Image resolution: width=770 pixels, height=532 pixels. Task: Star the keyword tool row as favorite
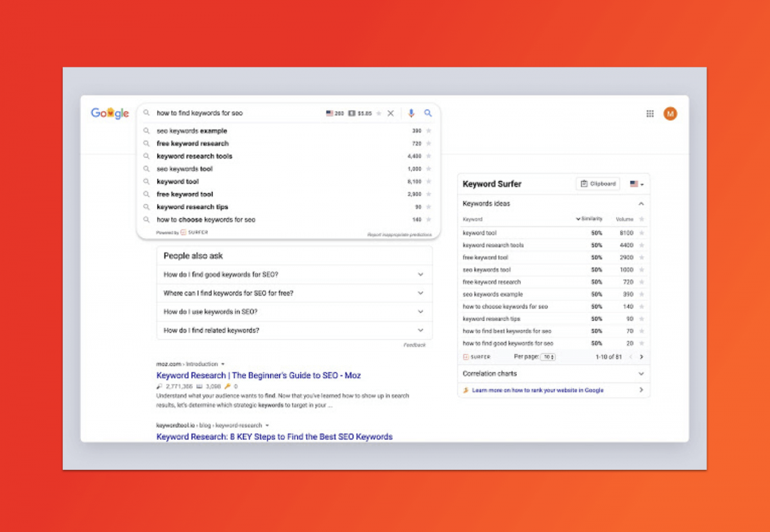coord(642,232)
